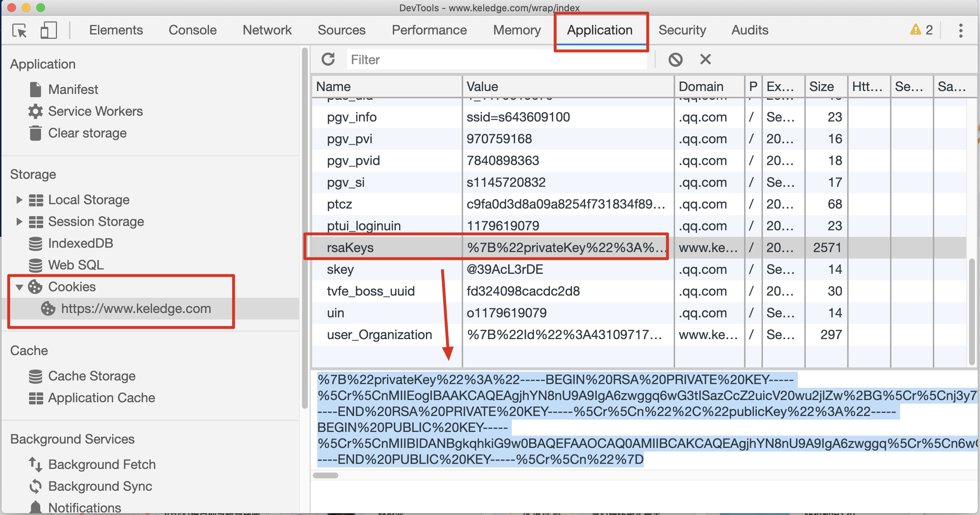Viewport: 980px width, 515px height.
Task: Open the DevTools three-dot menu
Action: 961,30
